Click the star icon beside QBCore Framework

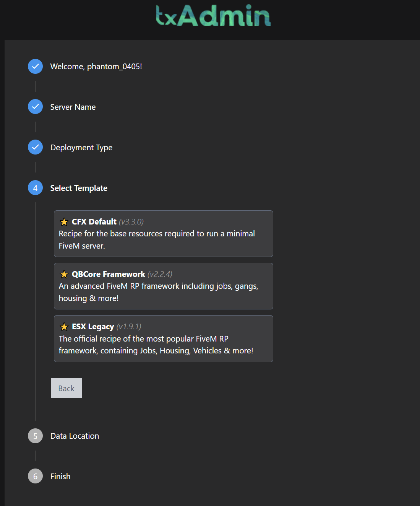[64, 274]
